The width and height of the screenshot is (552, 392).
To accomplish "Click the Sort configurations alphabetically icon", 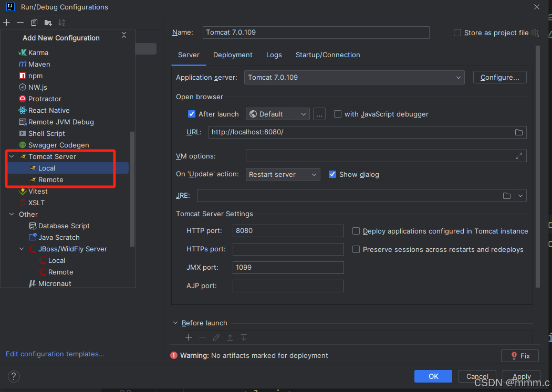I will [x=61, y=23].
